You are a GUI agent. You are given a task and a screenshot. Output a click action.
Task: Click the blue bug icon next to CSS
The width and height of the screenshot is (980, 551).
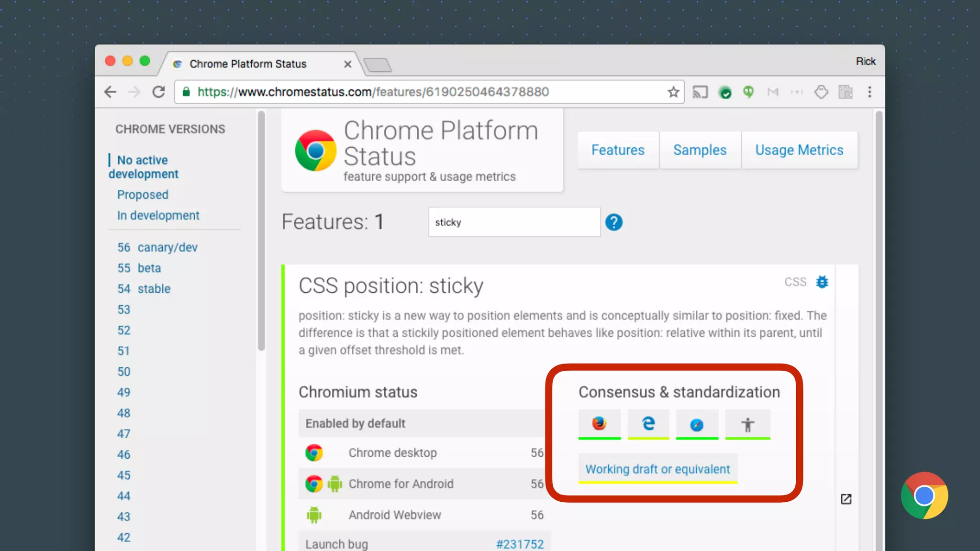822,282
